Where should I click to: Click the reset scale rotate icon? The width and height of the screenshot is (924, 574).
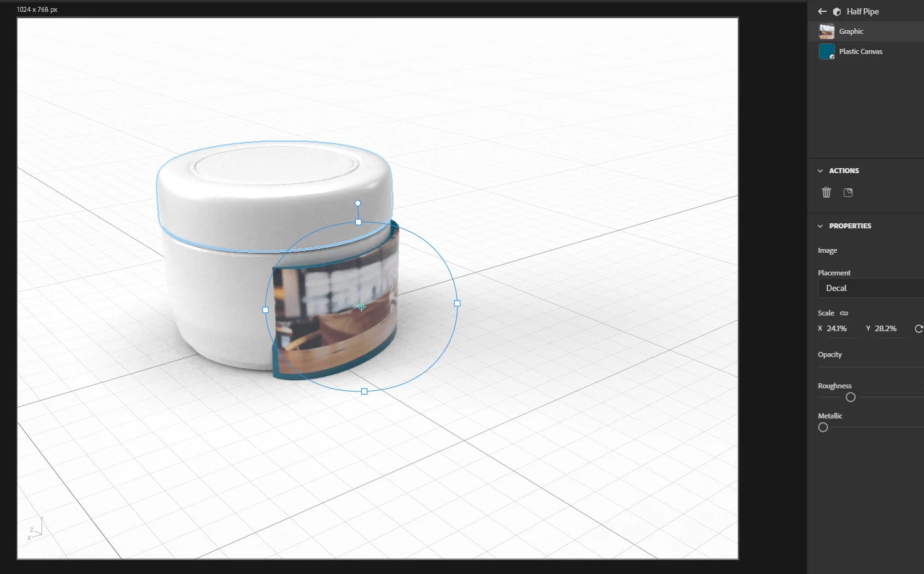pos(919,329)
